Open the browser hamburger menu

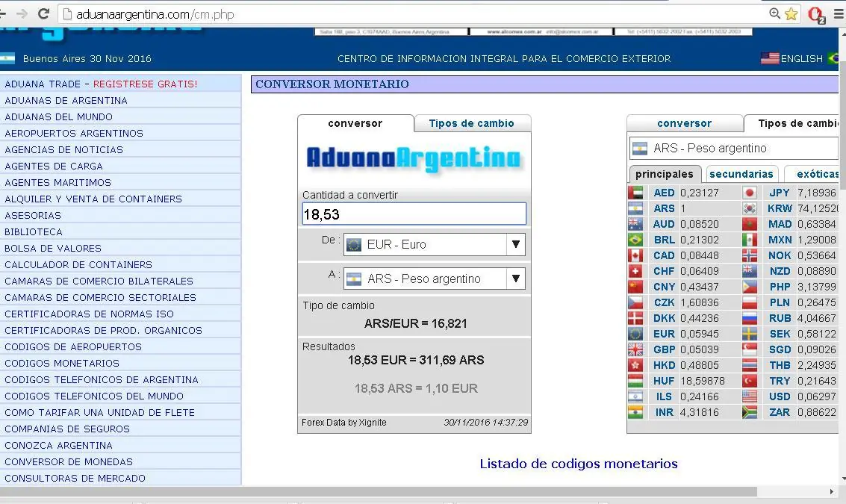[839, 14]
